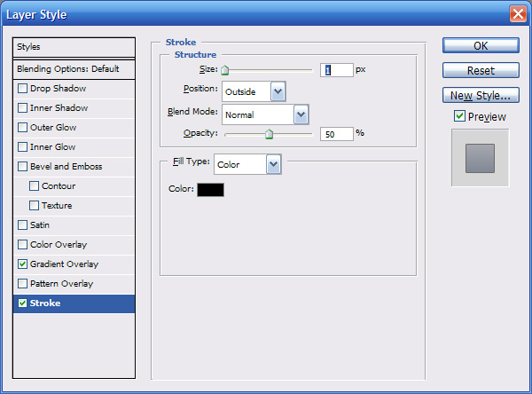Image resolution: width=532 pixels, height=394 pixels.
Task: Select the Color Overlay label row
Action: 74,245
